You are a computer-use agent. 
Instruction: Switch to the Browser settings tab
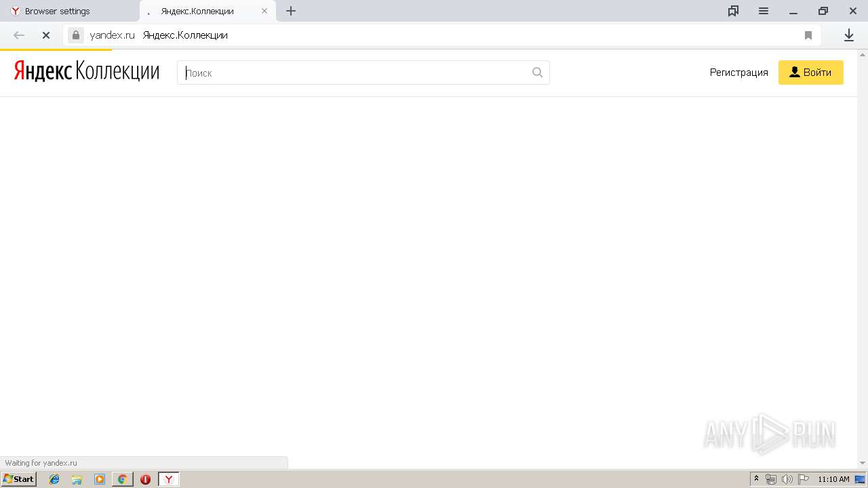(69, 11)
